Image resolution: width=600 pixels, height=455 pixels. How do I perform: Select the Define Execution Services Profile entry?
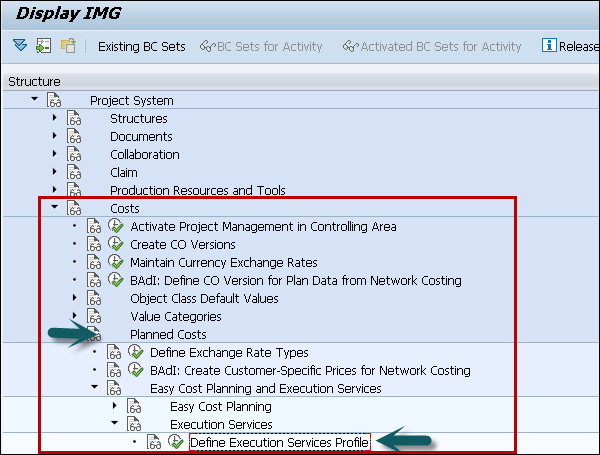279,442
